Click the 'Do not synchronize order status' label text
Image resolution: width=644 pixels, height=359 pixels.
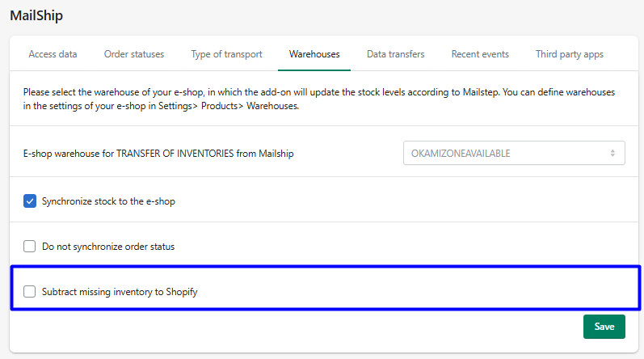108,247
